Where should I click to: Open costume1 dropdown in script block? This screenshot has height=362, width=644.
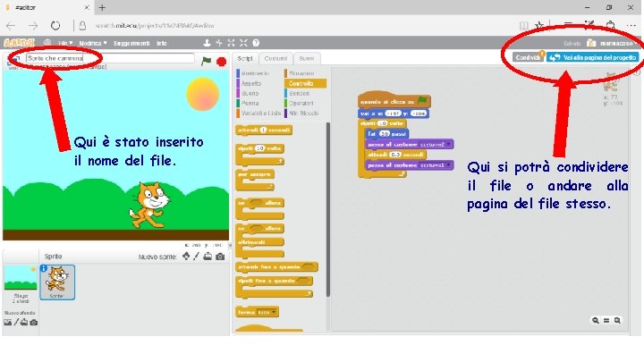(x=449, y=165)
